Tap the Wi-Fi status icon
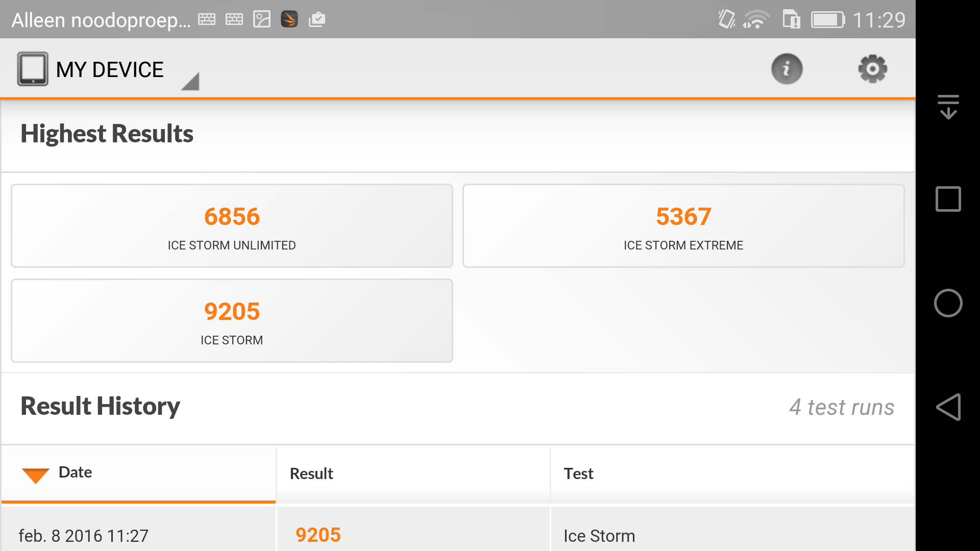 click(x=756, y=20)
